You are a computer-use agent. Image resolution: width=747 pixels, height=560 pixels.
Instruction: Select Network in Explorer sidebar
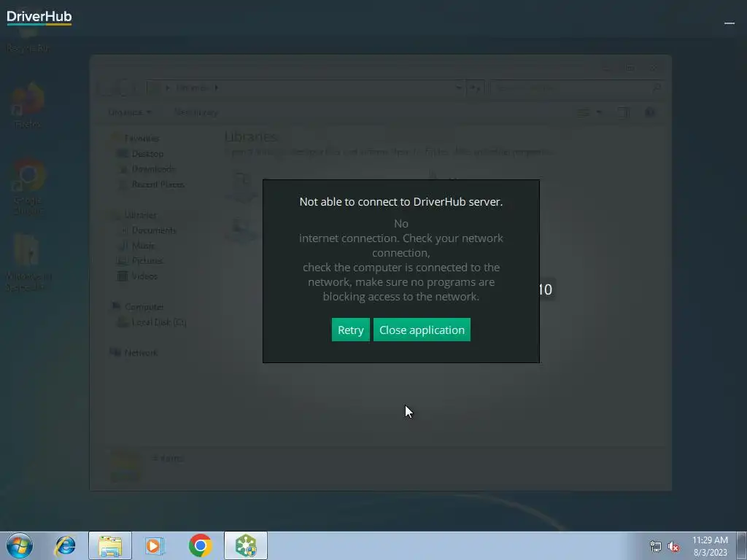(x=133, y=352)
